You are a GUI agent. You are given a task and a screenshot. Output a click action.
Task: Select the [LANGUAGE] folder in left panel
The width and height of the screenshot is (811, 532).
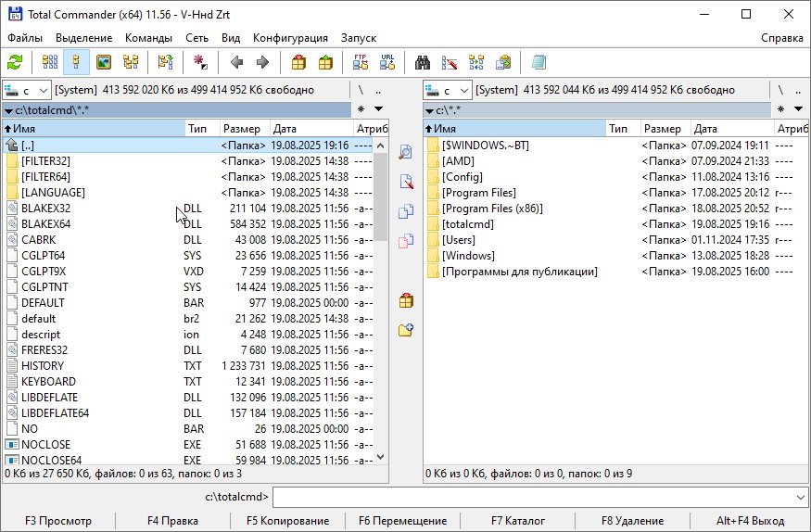click(x=189, y=193)
